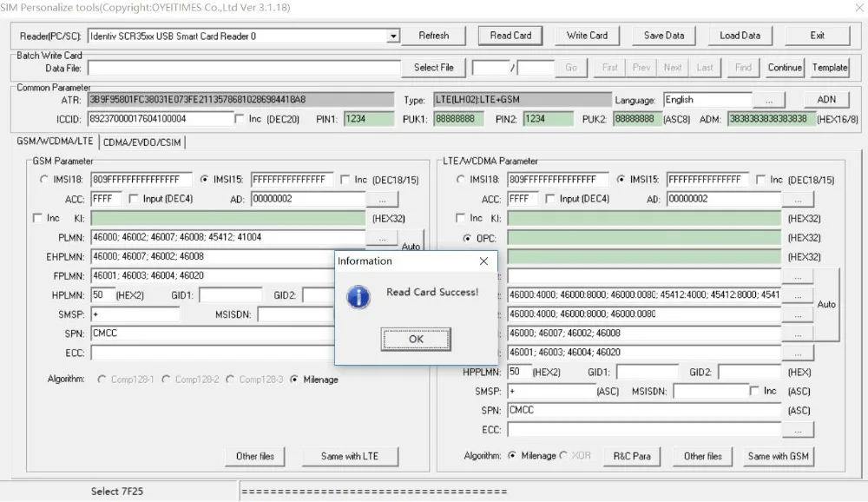Click the GSM SMSP input field
The image size is (868, 502).
(135, 314)
